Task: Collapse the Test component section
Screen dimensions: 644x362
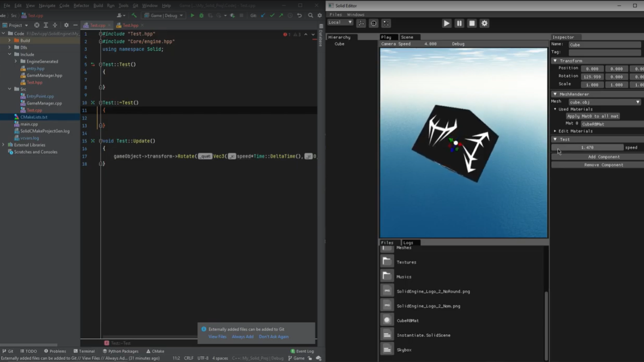Action: [x=555, y=140]
